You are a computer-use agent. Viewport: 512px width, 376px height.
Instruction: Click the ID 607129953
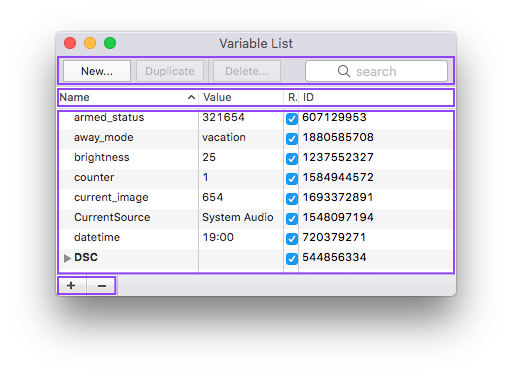pos(334,117)
